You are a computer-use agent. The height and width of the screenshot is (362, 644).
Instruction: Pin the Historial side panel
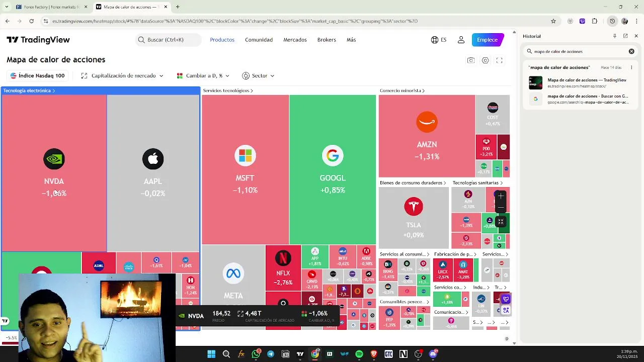615,36
